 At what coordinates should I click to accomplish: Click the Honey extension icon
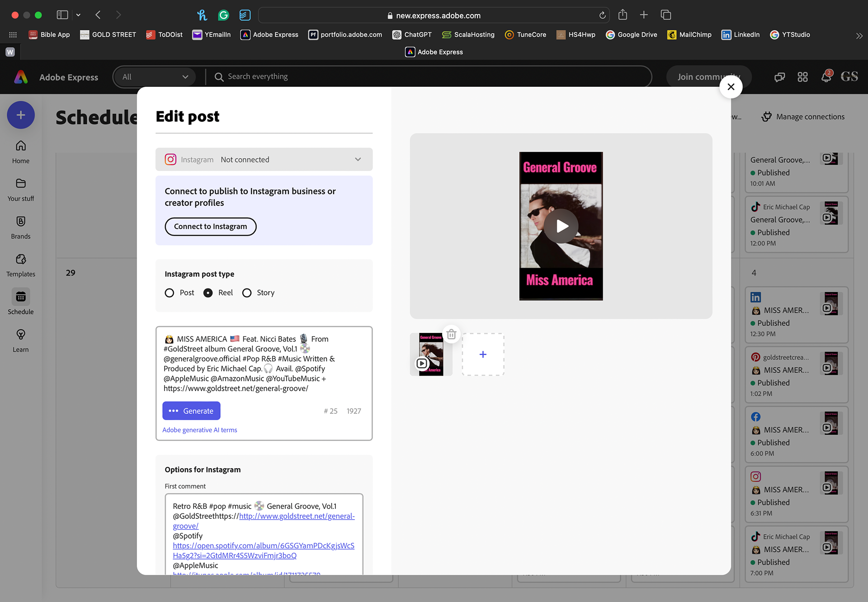(x=202, y=15)
